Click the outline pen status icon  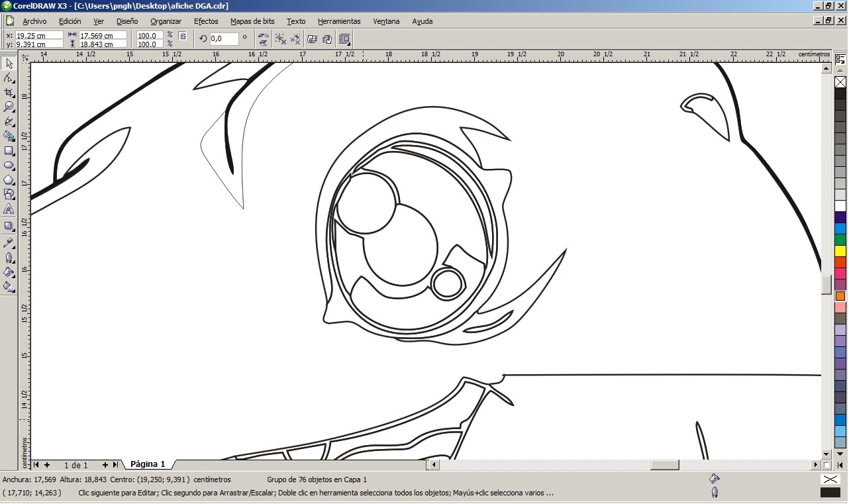[x=715, y=492]
